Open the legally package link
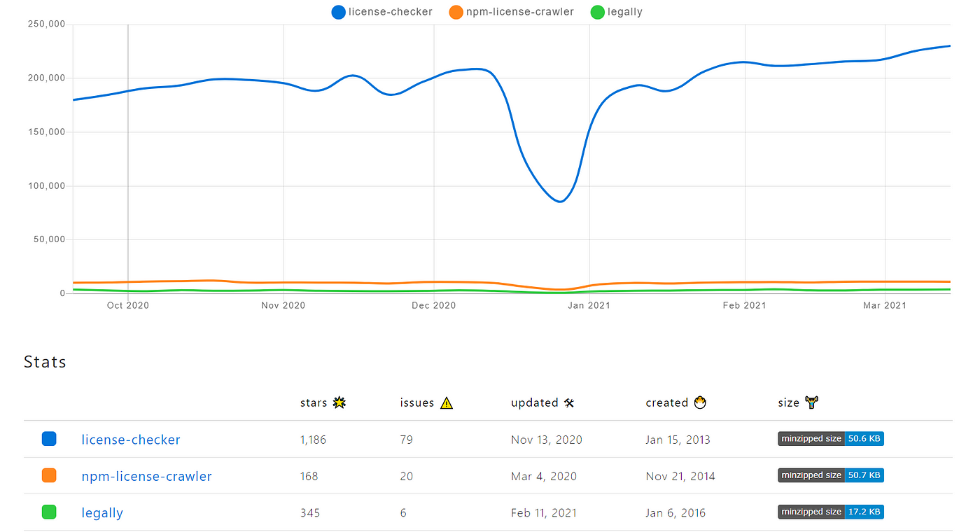980x532 pixels. click(102, 512)
